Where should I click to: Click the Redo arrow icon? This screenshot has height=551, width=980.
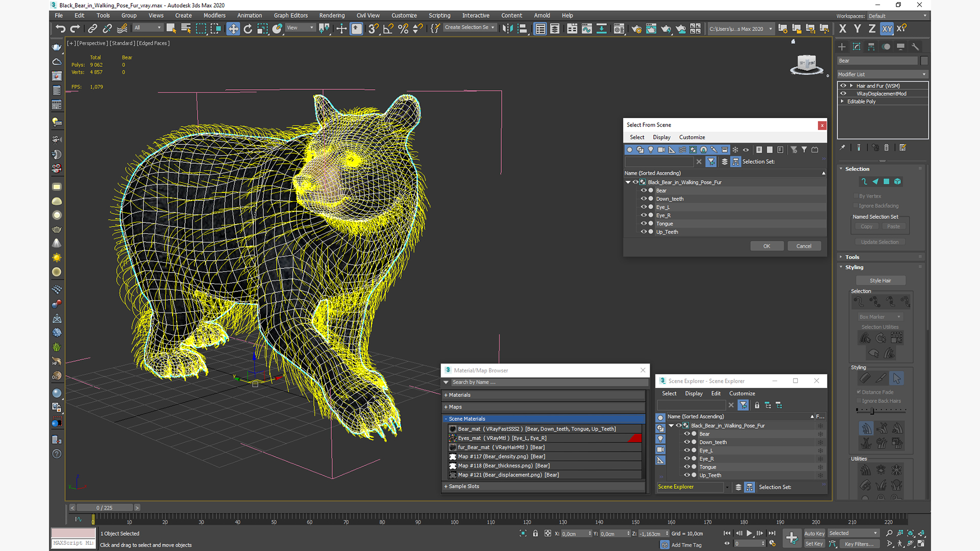coord(75,29)
